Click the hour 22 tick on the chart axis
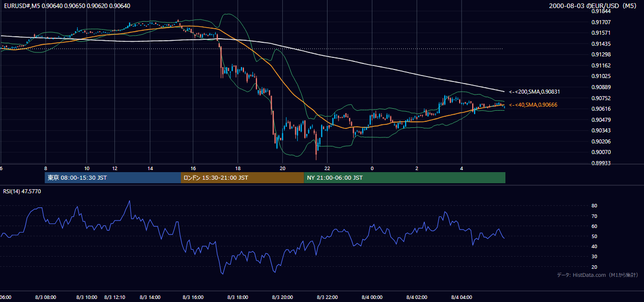Screen dimensions: 644x302 [x=327, y=168]
